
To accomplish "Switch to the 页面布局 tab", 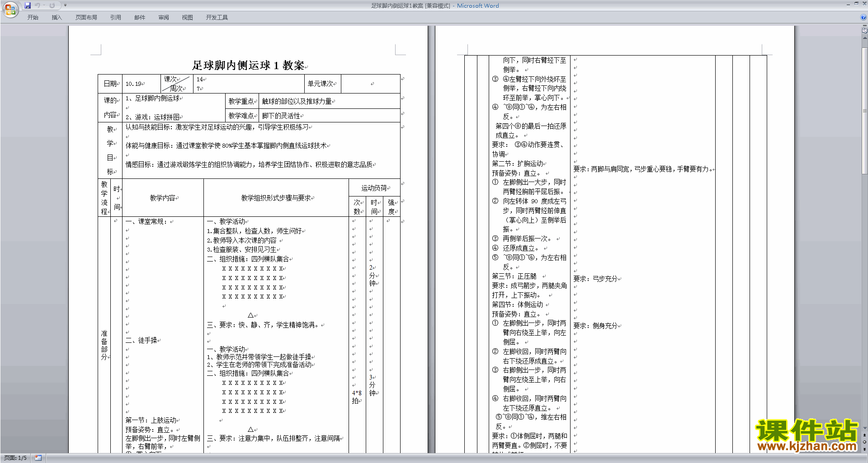I will coord(86,17).
